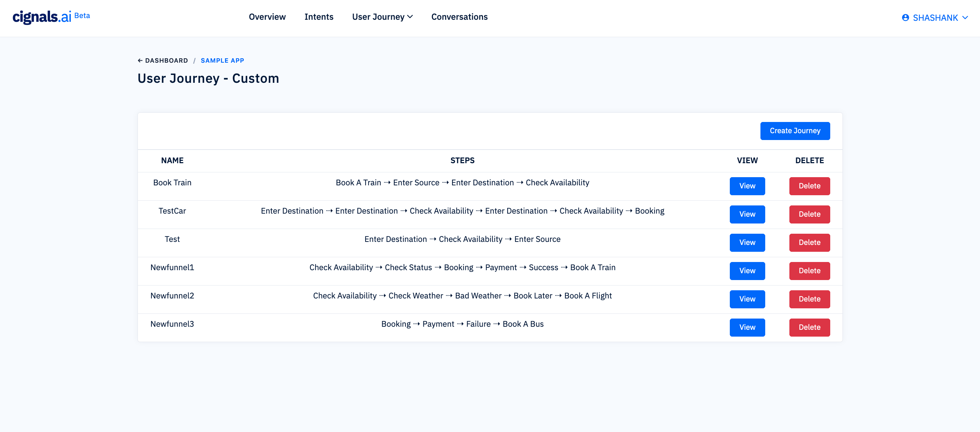Click the SAMPLE APP breadcrumb link
This screenshot has height=432, width=980.
click(222, 61)
